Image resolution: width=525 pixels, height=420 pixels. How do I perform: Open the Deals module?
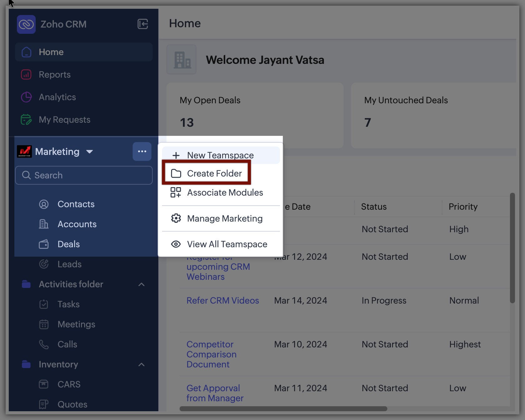(x=69, y=244)
